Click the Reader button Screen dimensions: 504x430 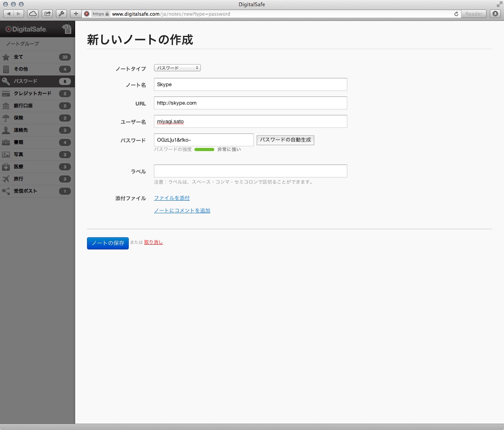point(474,14)
